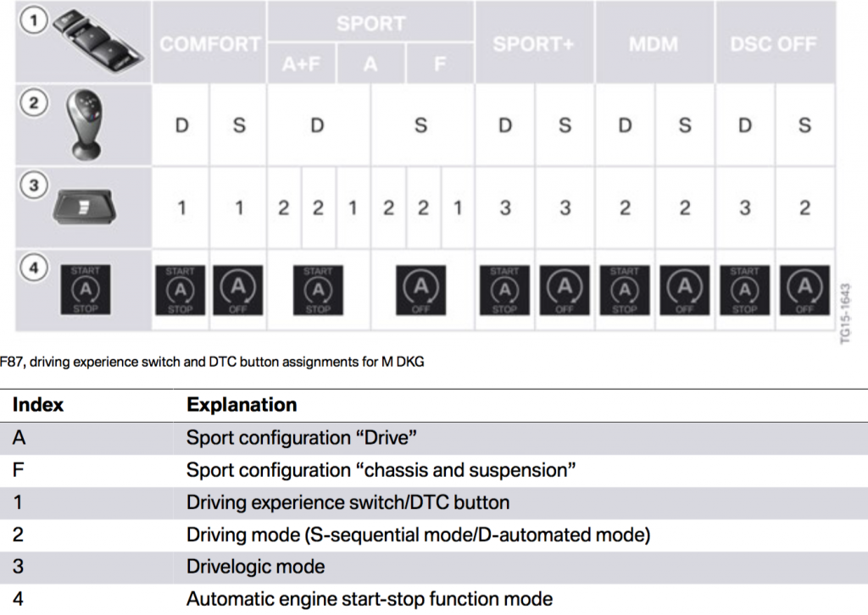Select the SPORT+ column header

(534, 44)
